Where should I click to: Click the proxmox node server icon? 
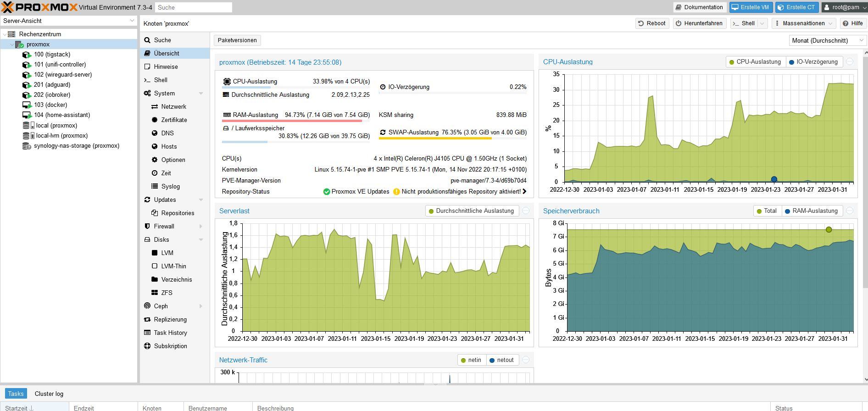coord(19,44)
